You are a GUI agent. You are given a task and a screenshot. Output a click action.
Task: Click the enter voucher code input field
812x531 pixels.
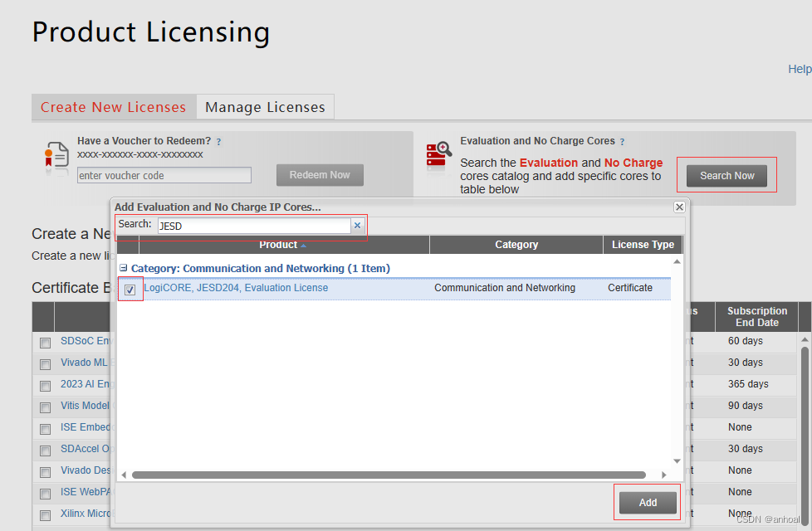pos(164,175)
